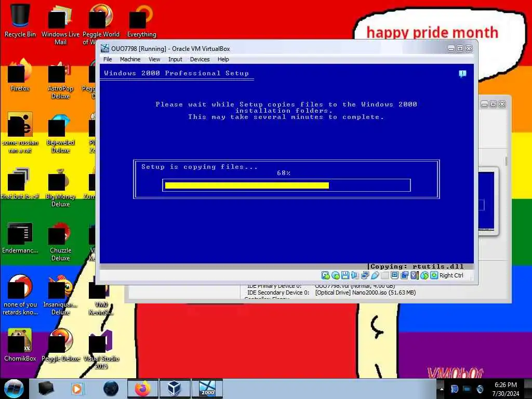Click the optical drive indicator in status bar
Screen dimensions: 532x399
336,275
